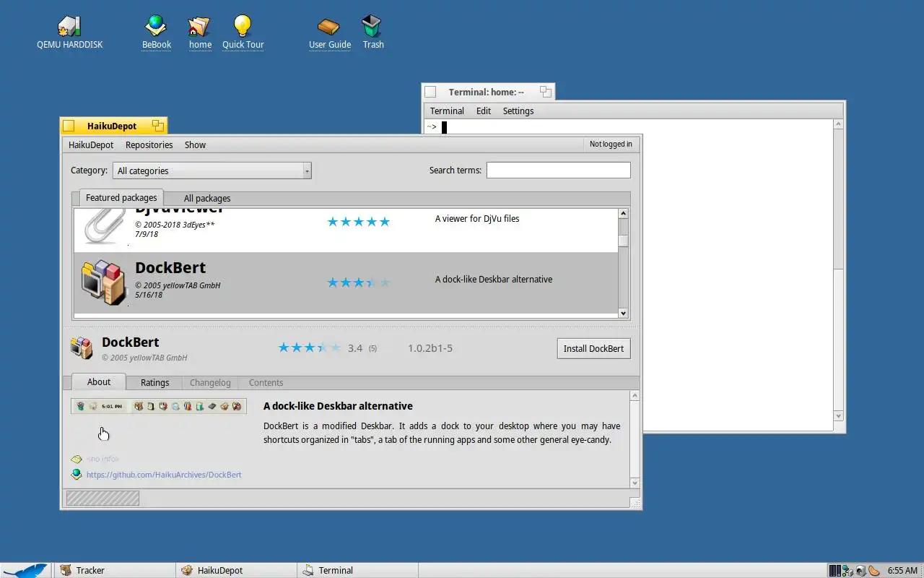Click the Not logged in button
The width and height of the screenshot is (924, 578).
[x=611, y=144]
